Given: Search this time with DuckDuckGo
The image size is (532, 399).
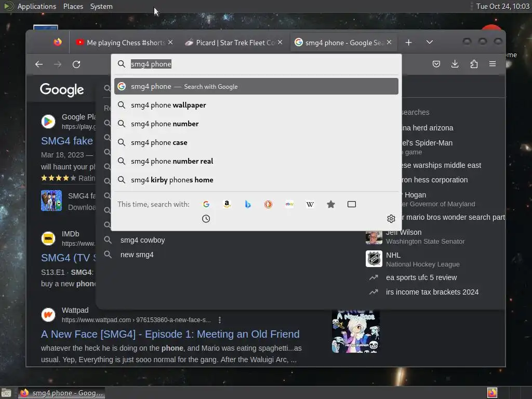Looking at the screenshot, I should pyautogui.click(x=269, y=204).
